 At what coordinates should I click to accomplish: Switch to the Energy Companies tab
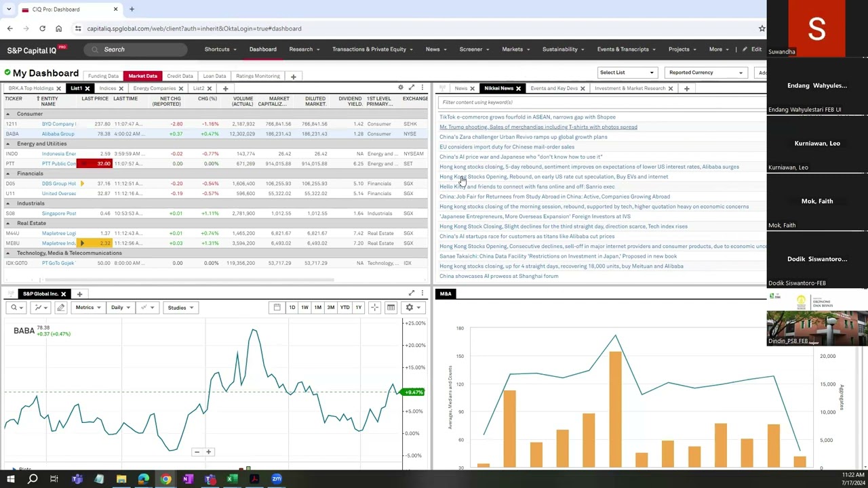155,88
